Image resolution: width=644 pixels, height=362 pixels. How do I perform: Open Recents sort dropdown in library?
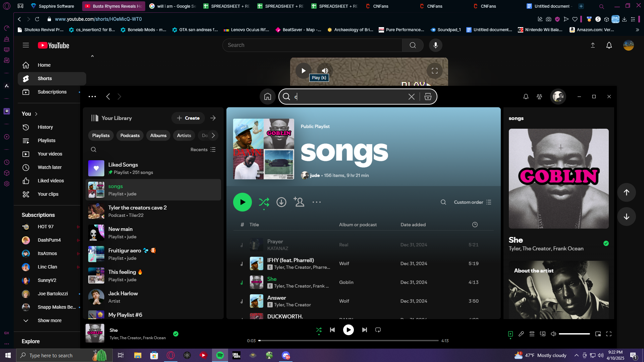(203, 150)
